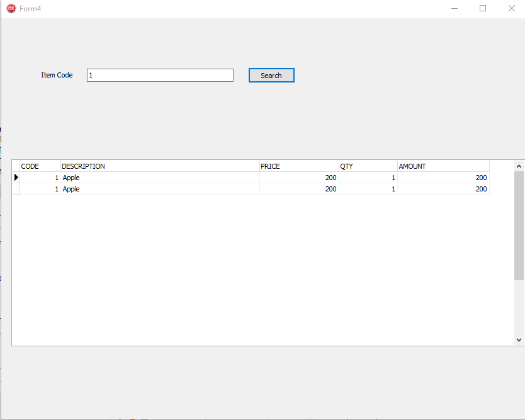Click the grid scrollbar down arrow

click(x=519, y=339)
